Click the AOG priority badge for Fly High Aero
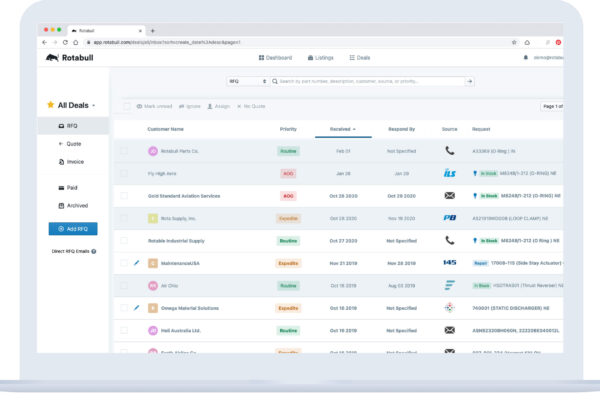This screenshot has width=600, height=400. click(288, 173)
